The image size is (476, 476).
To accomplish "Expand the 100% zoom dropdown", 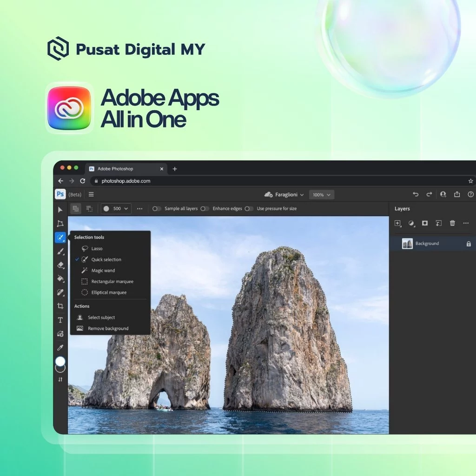I will 322,195.
